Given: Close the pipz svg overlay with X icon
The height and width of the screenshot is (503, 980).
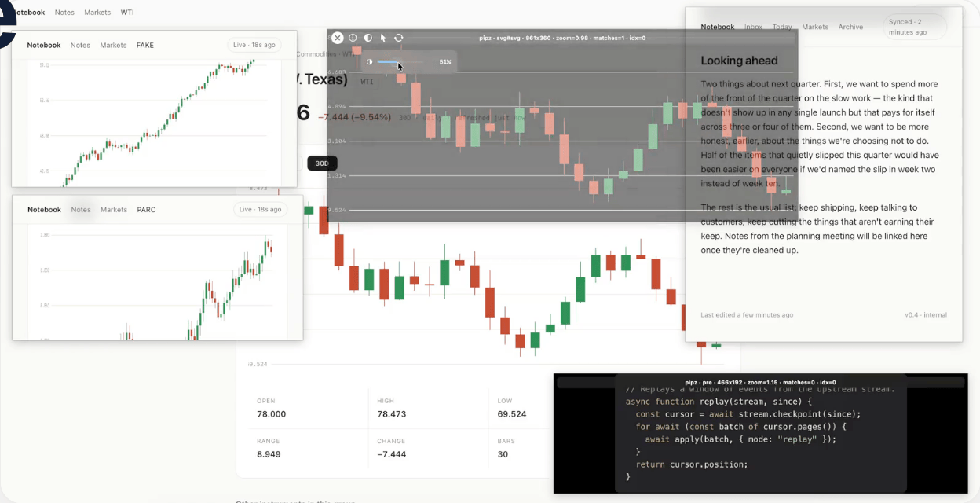Looking at the screenshot, I should (x=337, y=38).
